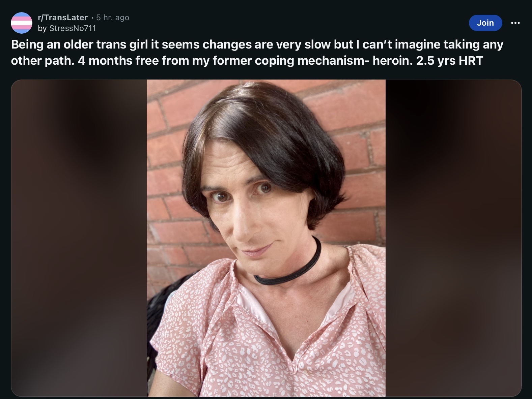532x399 pixels.
Task: Open StressNo711's user profile
Action: pos(73,28)
